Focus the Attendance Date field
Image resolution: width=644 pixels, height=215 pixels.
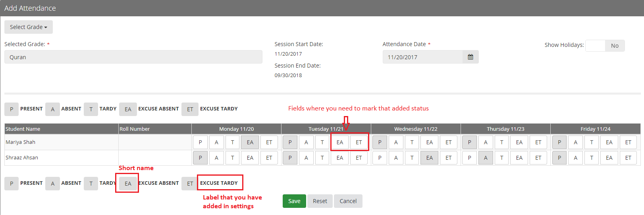coord(423,57)
